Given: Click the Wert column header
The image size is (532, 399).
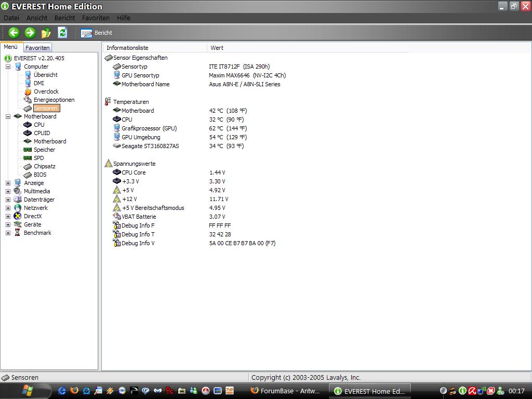Looking at the screenshot, I should 308,48.
